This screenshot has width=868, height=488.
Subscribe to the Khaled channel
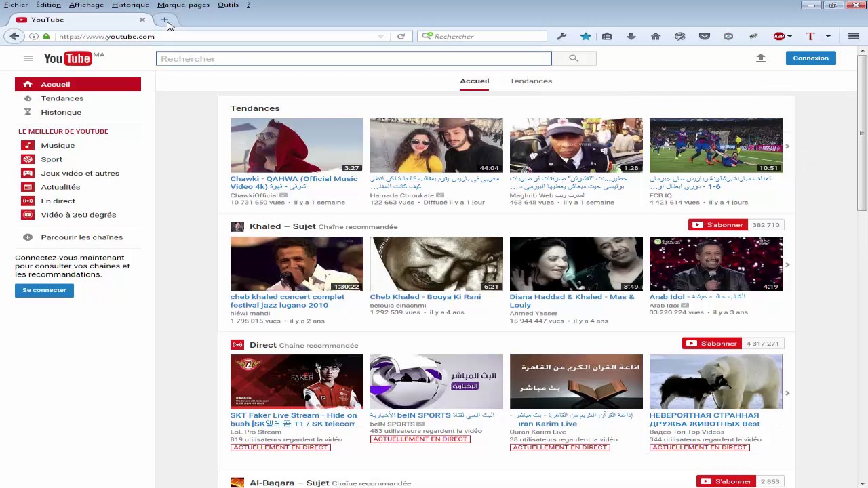tap(719, 225)
